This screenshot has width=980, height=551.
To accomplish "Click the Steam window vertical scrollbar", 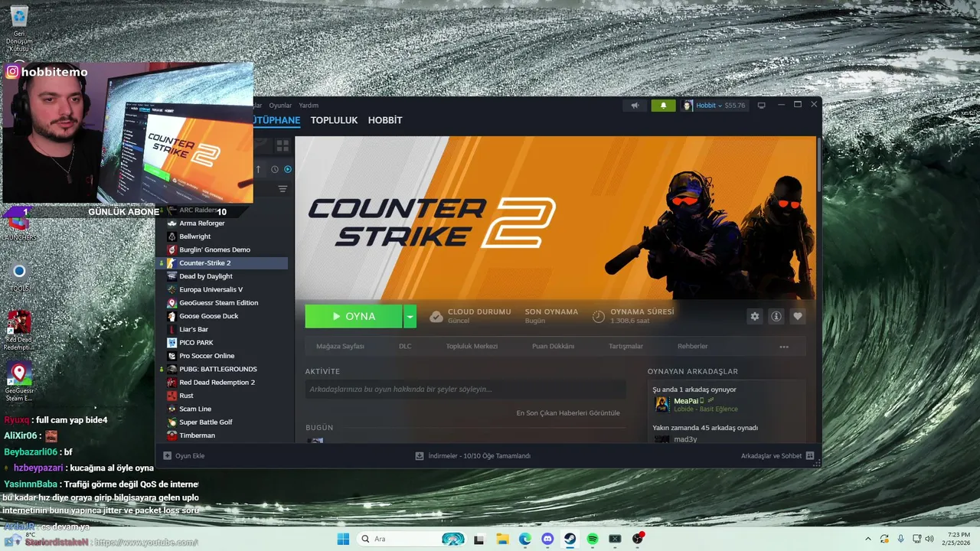I will pos(818,164).
